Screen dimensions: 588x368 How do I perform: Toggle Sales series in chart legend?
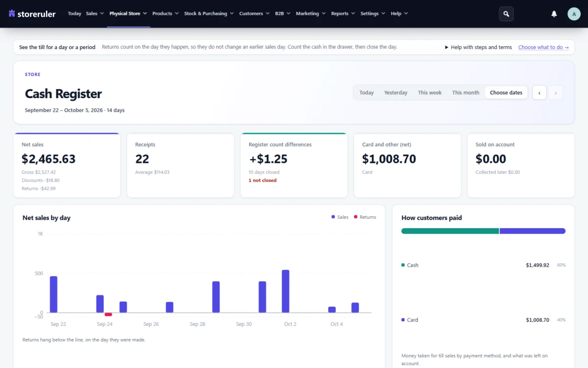[x=340, y=217]
